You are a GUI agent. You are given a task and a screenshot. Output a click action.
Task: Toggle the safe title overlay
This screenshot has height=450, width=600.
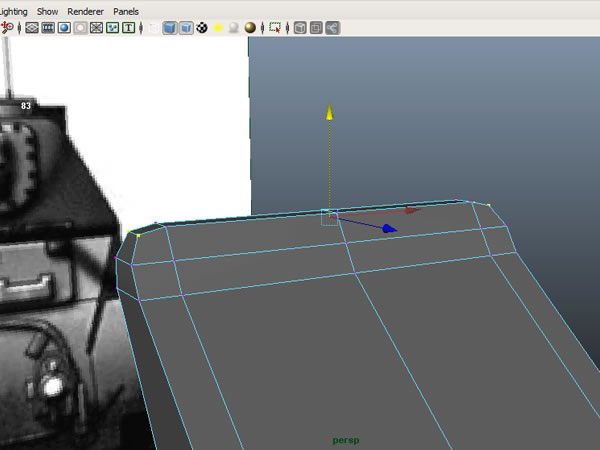click(128, 27)
